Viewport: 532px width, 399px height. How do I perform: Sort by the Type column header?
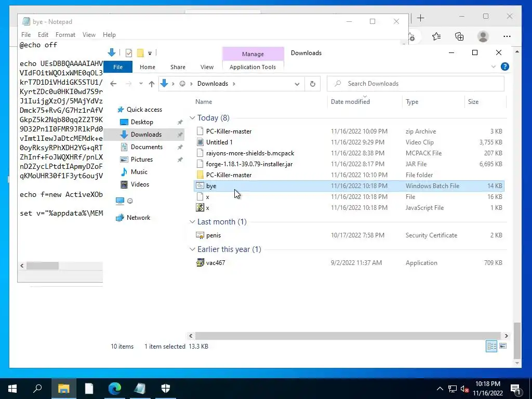tap(412, 102)
